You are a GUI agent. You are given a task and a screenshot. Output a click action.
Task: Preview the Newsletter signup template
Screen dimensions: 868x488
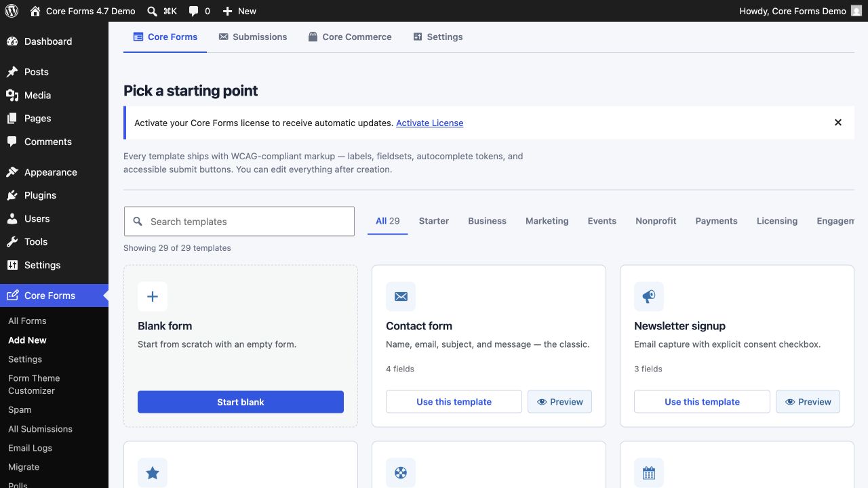(808, 402)
